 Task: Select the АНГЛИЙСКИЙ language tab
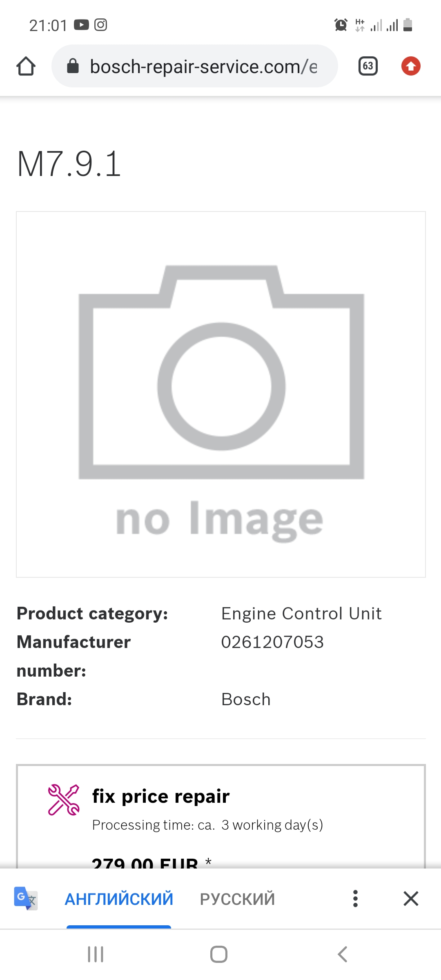[119, 899]
